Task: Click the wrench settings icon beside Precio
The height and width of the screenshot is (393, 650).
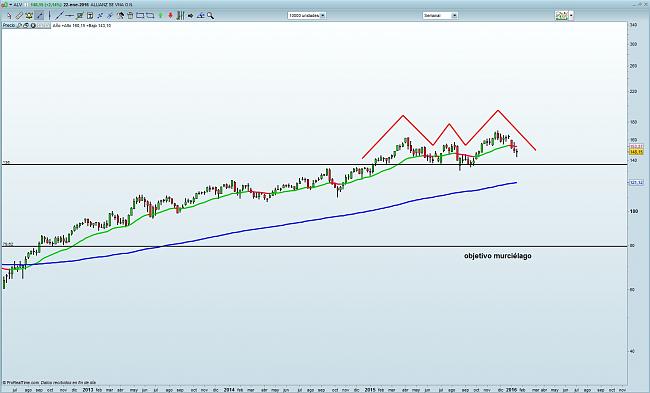Action: [19, 26]
